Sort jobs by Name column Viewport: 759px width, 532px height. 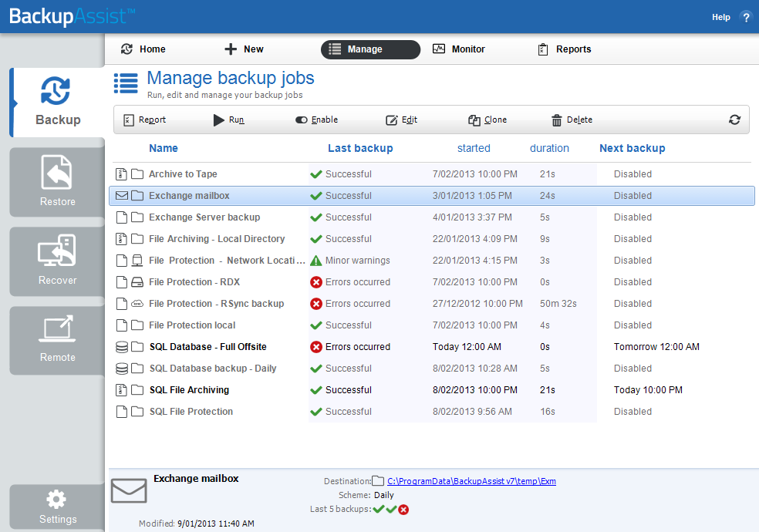coord(163,149)
